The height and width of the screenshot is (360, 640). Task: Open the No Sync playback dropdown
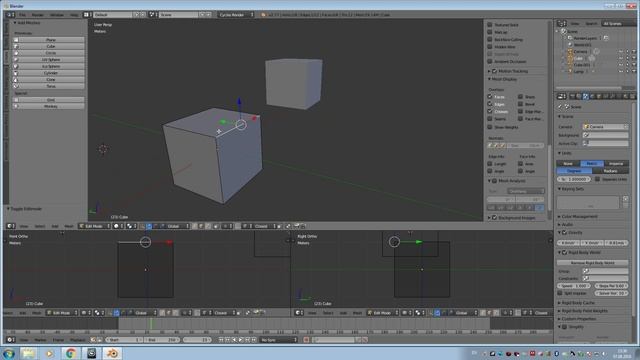(279, 340)
